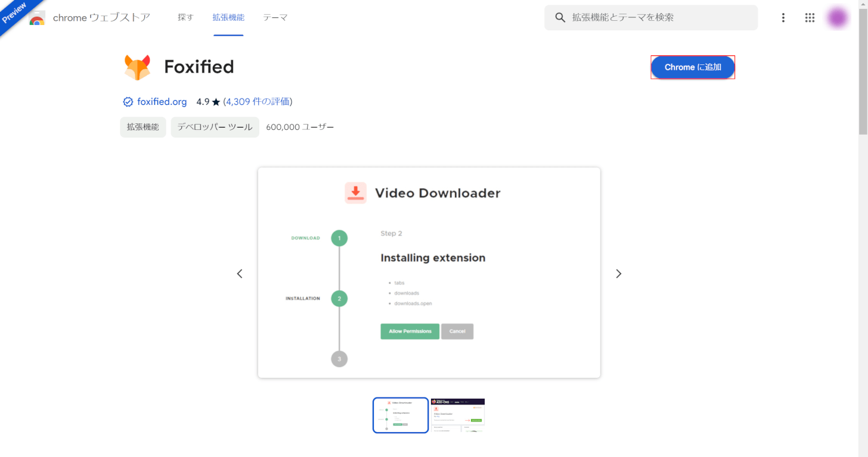Click the Chrome Web Store logo
The height and width of the screenshot is (457, 868).
[x=37, y=18]
